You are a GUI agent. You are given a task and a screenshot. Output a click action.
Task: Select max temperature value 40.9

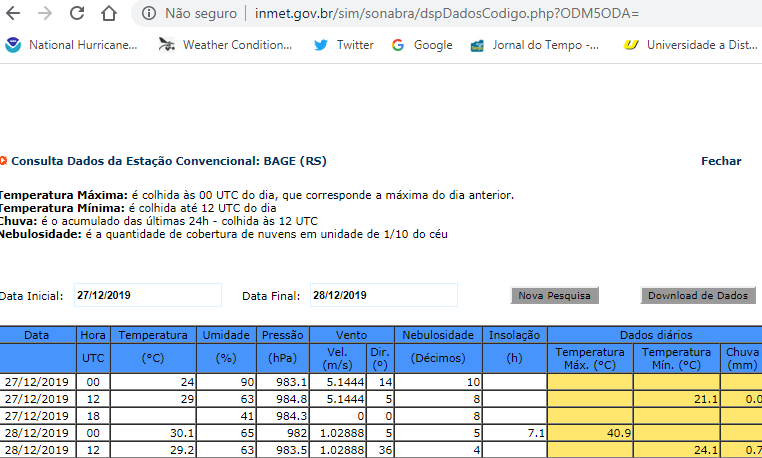coord(619,433)
